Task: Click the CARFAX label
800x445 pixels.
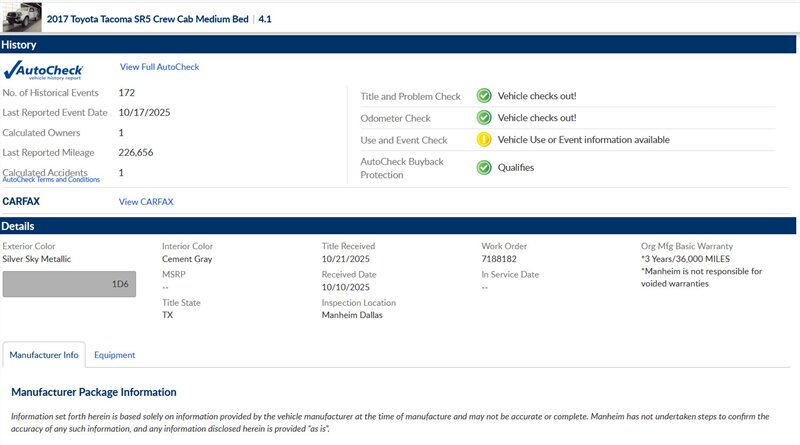Action: coord(21,202)
